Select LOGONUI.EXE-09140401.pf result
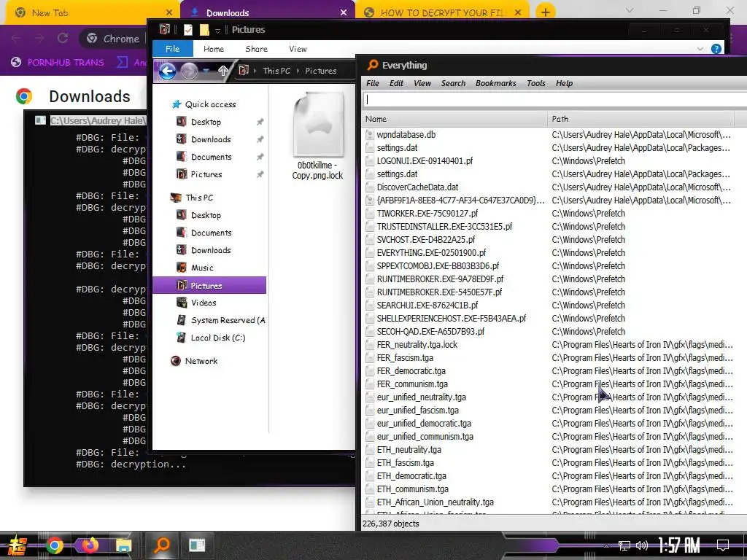 click(x=425, y=161)
